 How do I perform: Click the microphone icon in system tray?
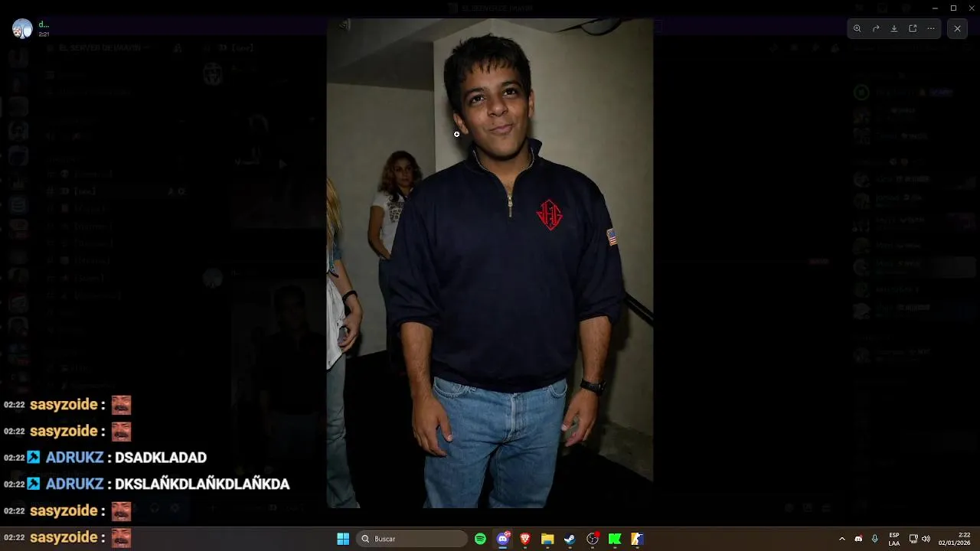pos(874,539)
